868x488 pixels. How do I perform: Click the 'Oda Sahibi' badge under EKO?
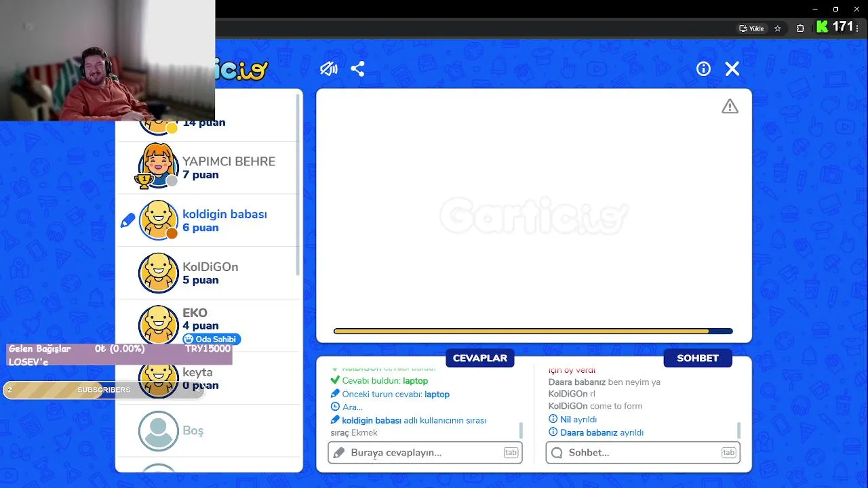click(211, 339)
